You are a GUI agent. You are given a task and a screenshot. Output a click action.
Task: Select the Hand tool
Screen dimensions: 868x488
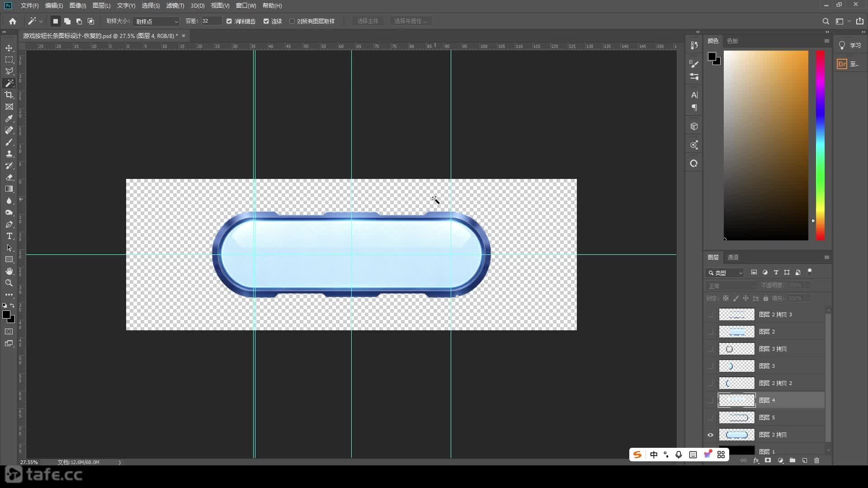click(x=9, y=271)
